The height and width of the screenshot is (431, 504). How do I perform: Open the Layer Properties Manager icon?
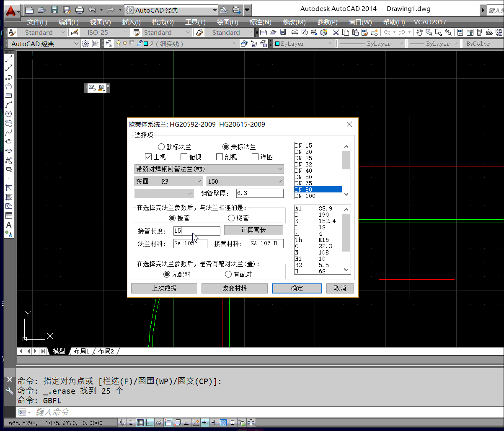pos(109,44)
